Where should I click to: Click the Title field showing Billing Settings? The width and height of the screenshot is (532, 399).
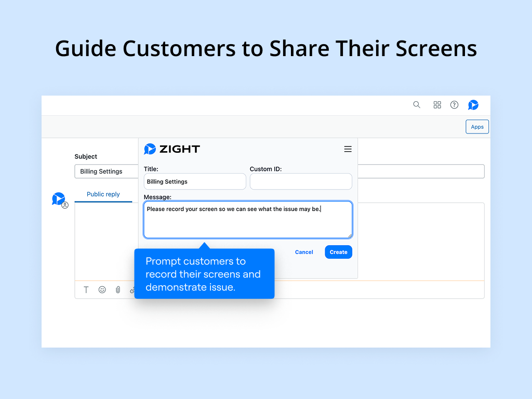click(194, 181)
